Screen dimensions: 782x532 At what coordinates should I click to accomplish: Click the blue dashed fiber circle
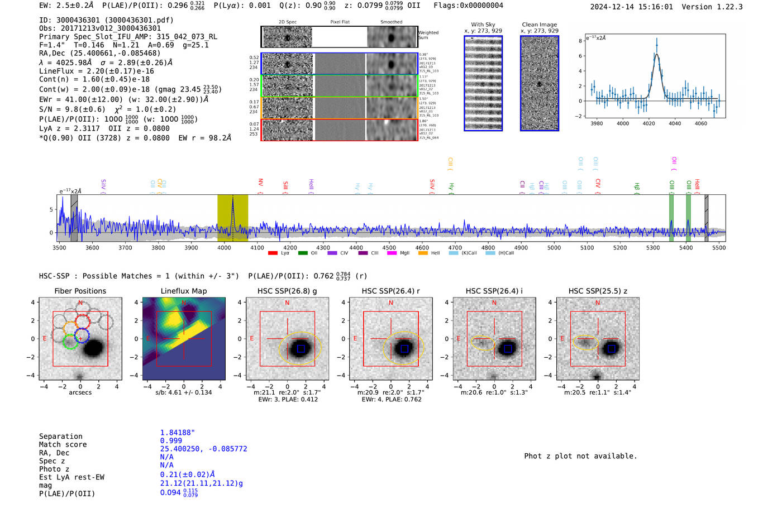point(82,336)
